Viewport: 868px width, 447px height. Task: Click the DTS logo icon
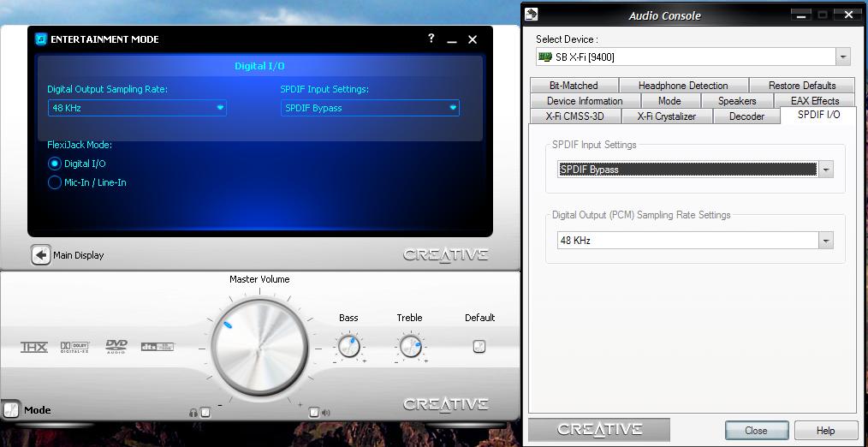point(158,347)
